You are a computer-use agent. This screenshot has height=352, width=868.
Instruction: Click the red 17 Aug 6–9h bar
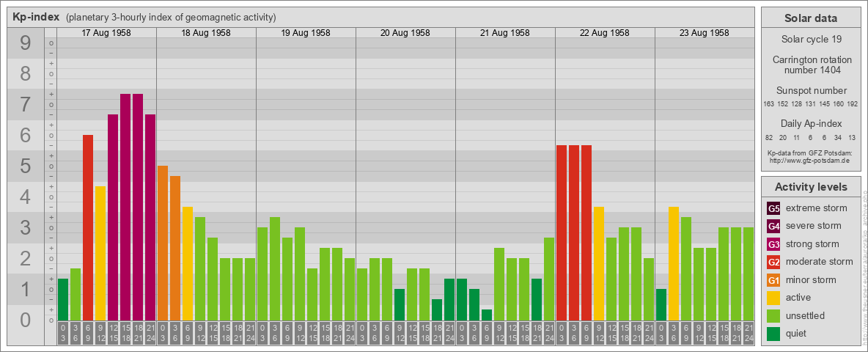[x=88, y=228]
